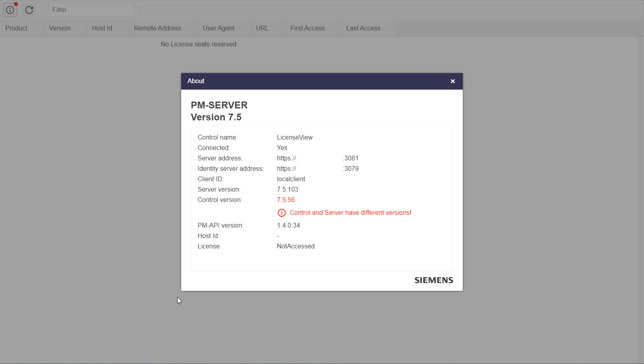
Task: Click the Version 7.5 heading
Action: tap(216, 117)
